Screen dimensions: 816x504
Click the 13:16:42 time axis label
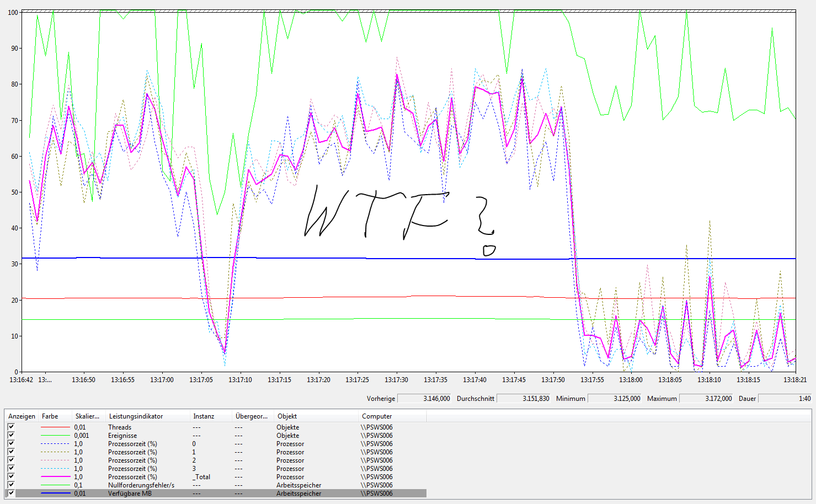pyautogui.click(x=22, y=380)
